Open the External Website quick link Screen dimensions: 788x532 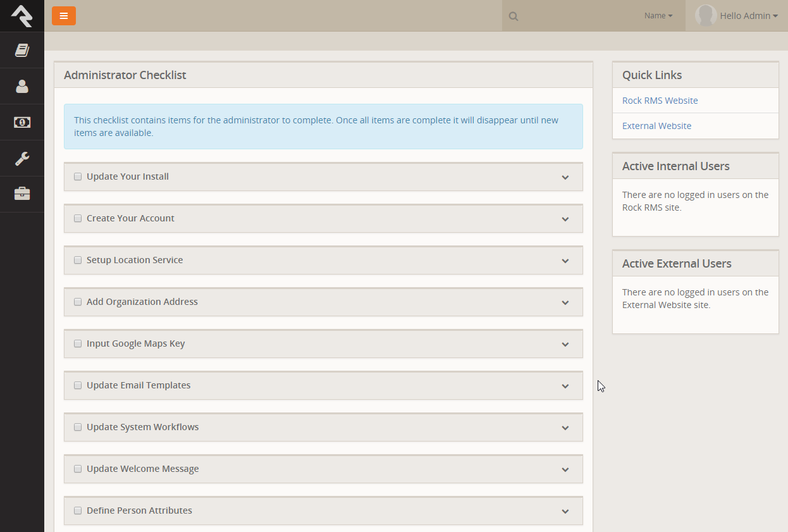coord(656,126)
